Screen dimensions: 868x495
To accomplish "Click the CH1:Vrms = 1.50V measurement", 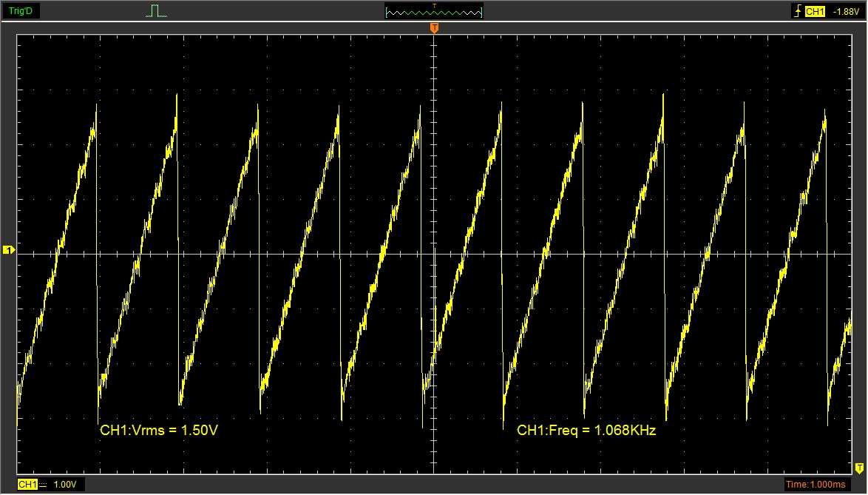I will point(159,430).
